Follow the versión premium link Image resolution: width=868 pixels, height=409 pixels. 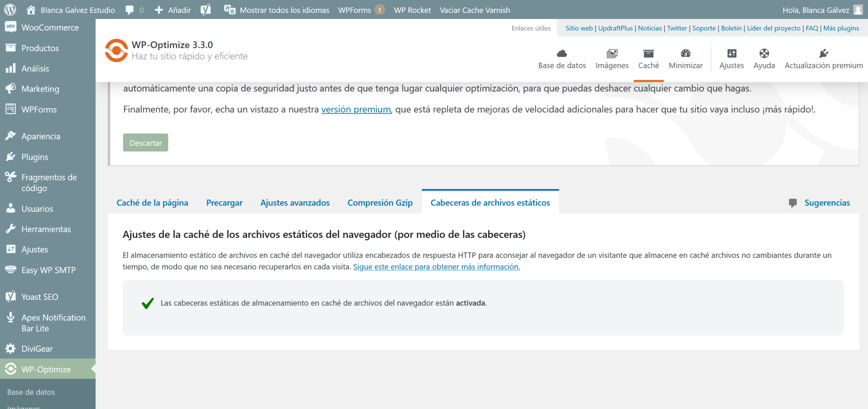356,109
